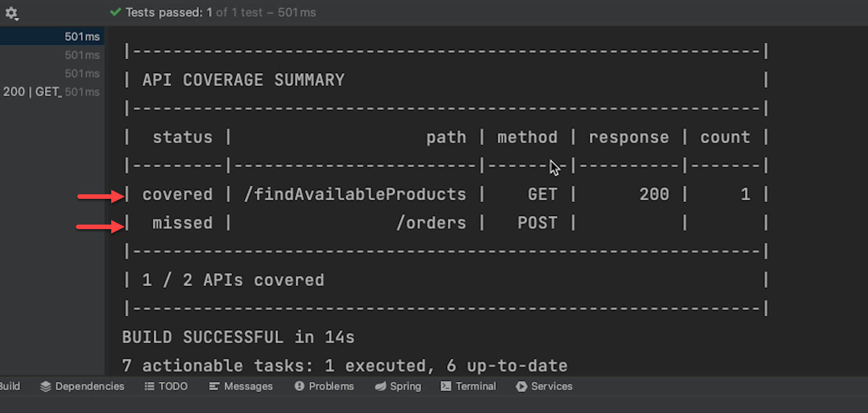Click the Services play icon

pyautogui.click(x=521, y=386)
